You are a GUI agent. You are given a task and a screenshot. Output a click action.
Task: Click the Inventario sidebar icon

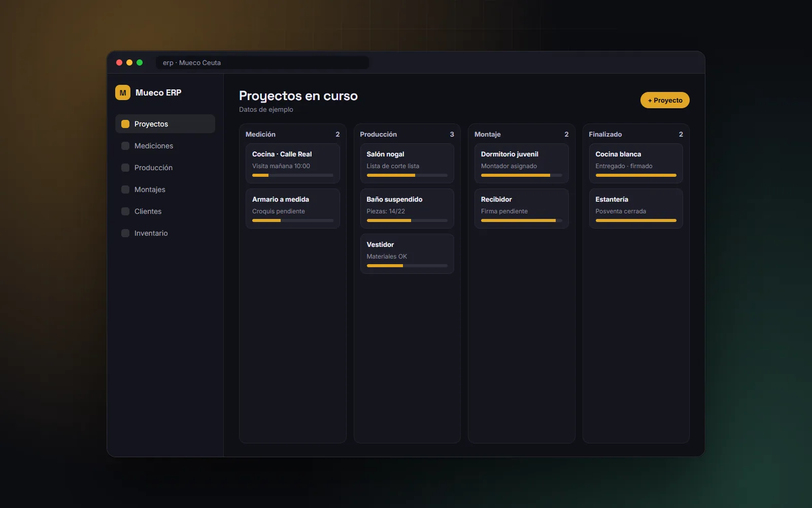(125, 233)
